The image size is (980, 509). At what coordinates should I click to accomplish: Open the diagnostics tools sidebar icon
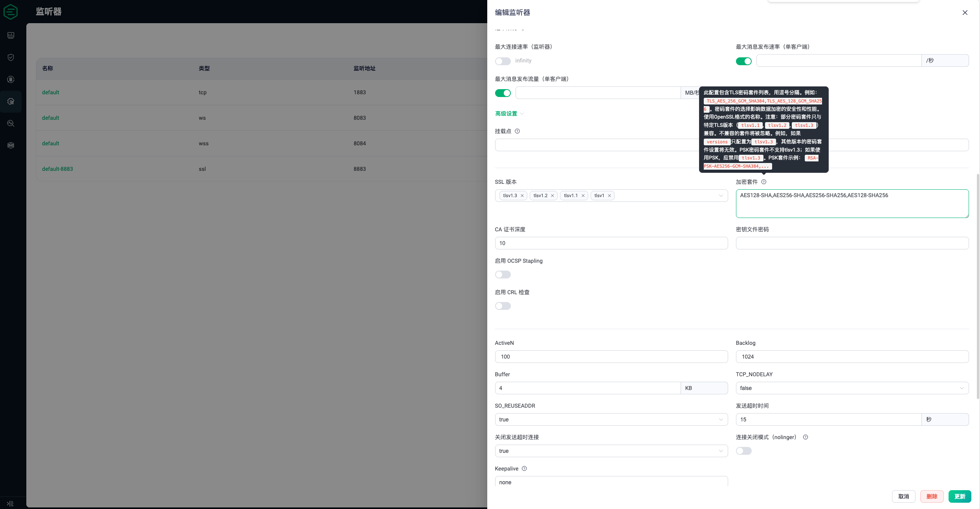[x=11, y=123]
